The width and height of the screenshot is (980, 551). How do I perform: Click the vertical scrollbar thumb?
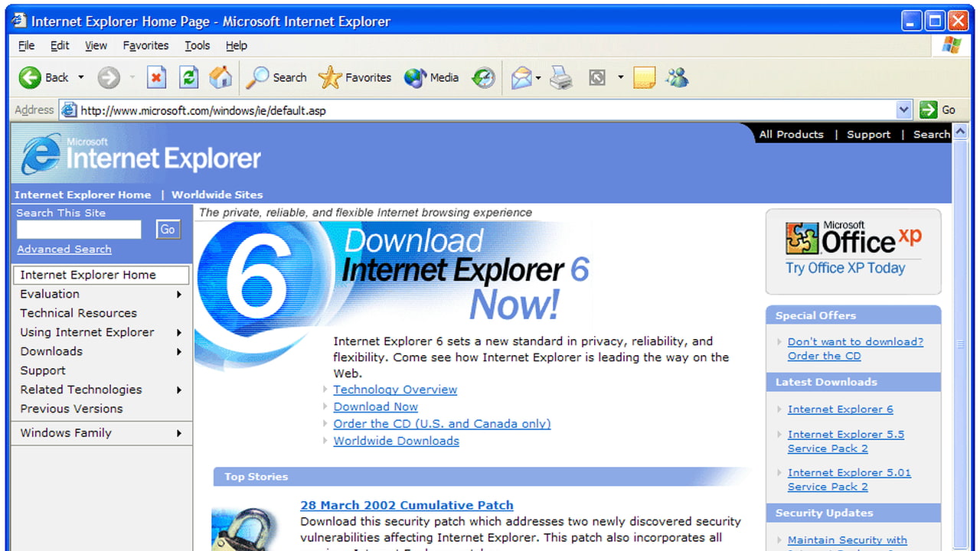click(961, 344)
